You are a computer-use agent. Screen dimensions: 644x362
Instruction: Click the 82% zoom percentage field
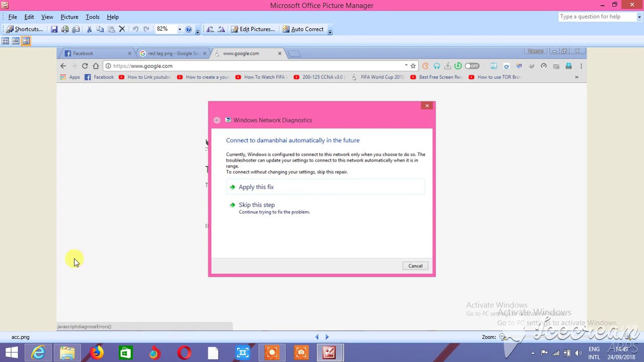point(166,29)
